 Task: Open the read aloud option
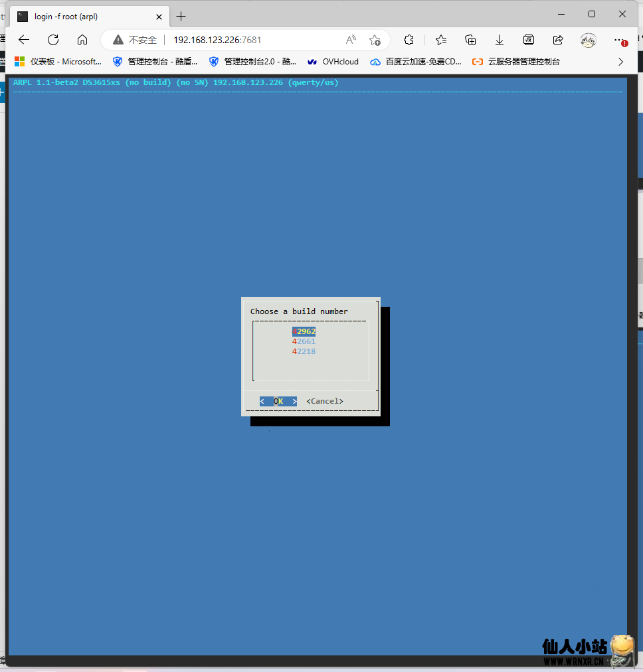351,40
